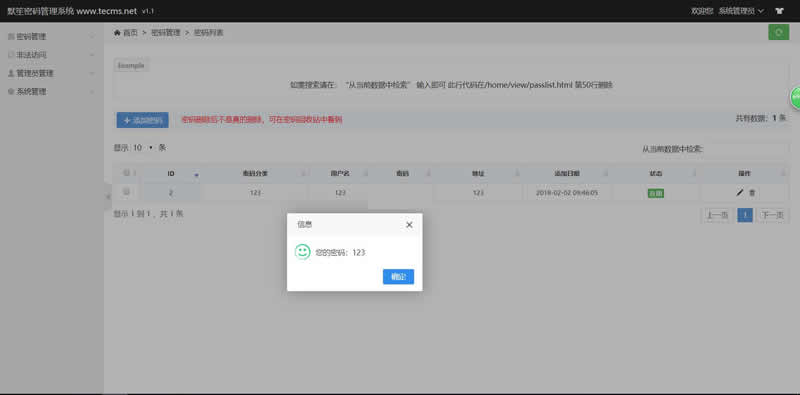The height and width of the screenshot is (395, 800).
Task: Sort by 用户名 column header
Action: tap(340, 174)
